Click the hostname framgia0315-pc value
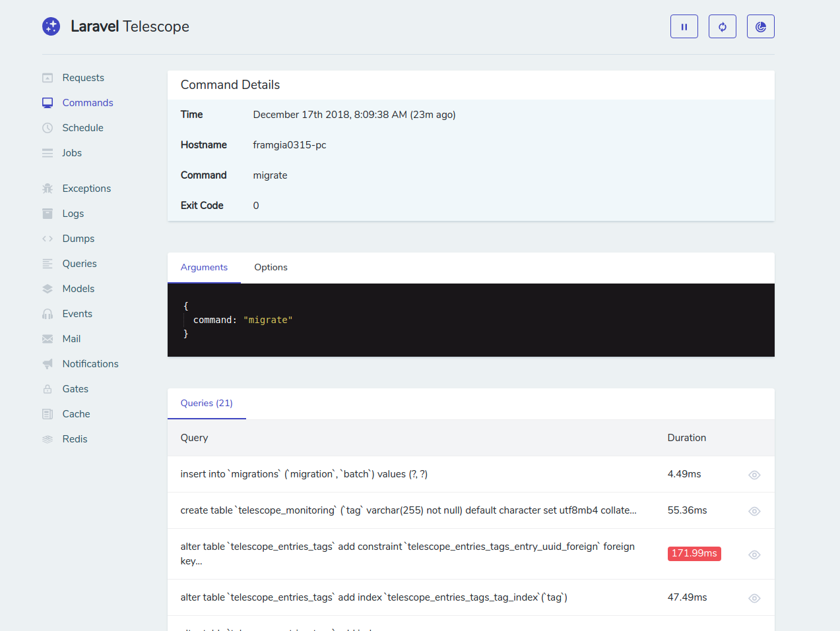Screen dimensions: 840x631 (x=290, y=145)
